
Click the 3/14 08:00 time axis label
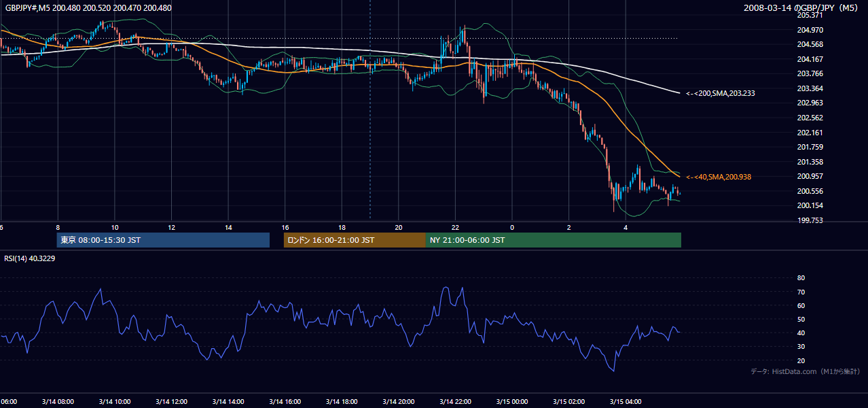pos(58,402)
